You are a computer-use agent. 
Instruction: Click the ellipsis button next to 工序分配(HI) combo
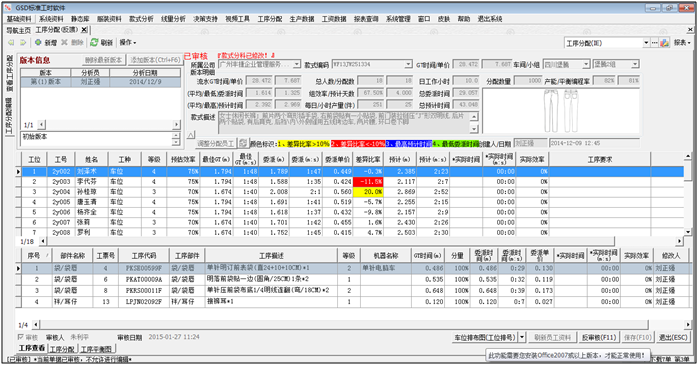tap(654, 43)
